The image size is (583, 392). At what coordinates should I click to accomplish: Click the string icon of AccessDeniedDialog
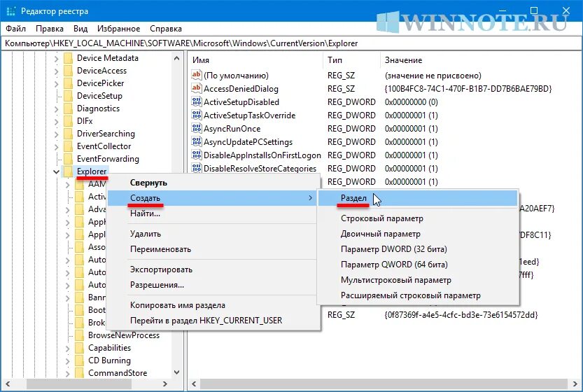[196, 88]
